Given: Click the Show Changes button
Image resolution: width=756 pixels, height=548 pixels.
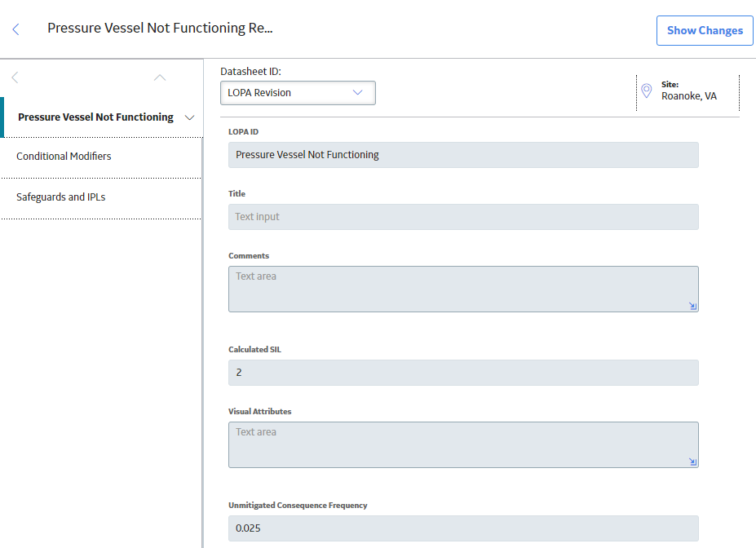Looking at the screenshot, I should tap(705, 30).
